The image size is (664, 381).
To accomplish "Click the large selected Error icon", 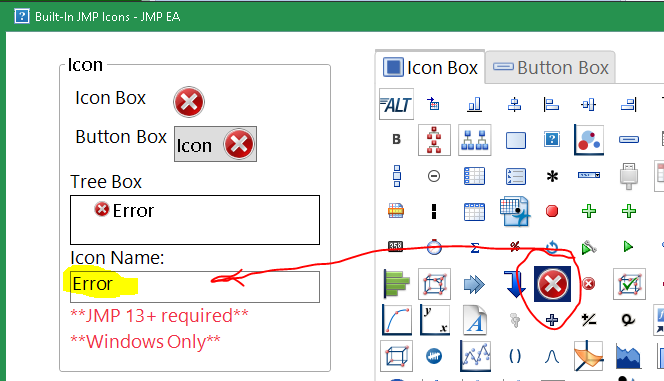I will [553, 284].
